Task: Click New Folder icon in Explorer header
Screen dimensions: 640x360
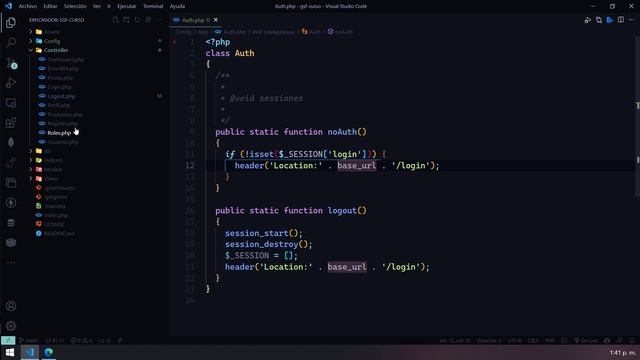Action: tap(126, 20)
